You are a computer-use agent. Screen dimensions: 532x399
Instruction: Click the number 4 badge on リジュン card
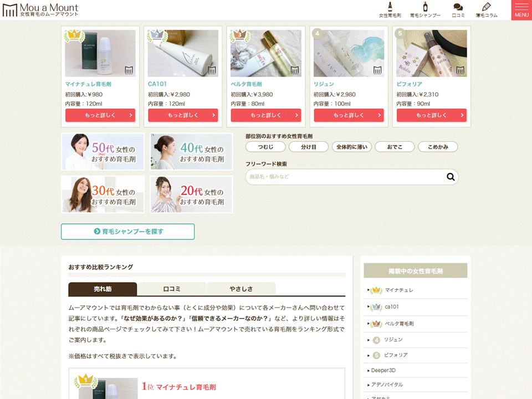[317, 33]
